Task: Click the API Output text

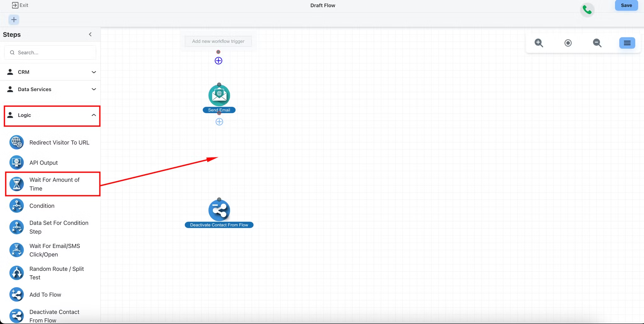Action: pos(44,163)
